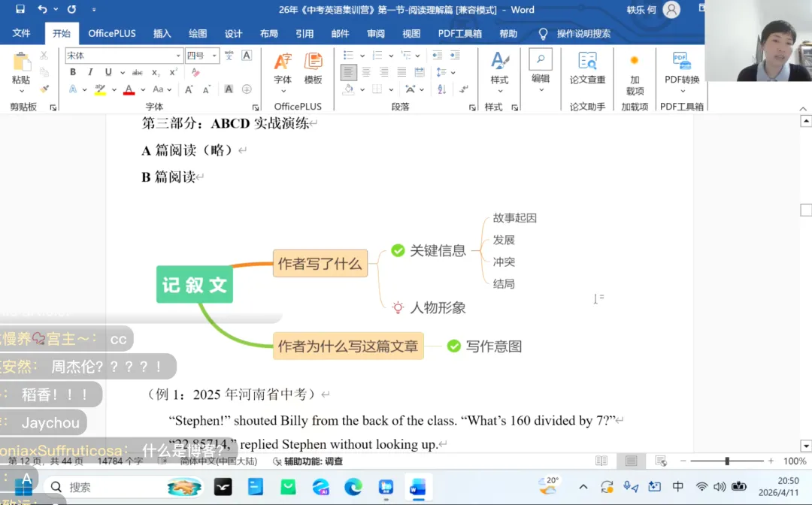Open 论文查重 paper check tool
This screenshot has width=812, height=505.
pyautogui.click(x=586, y=68)
